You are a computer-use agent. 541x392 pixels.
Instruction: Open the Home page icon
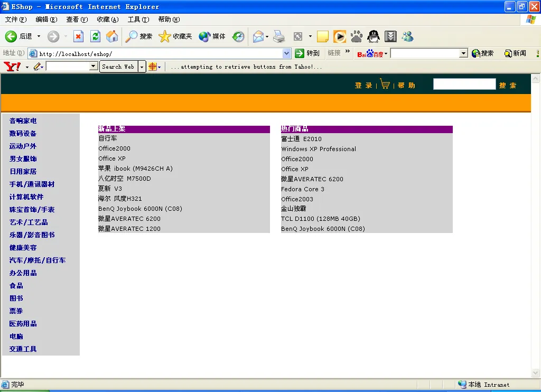pyautogui.click(x=112, y=36)
